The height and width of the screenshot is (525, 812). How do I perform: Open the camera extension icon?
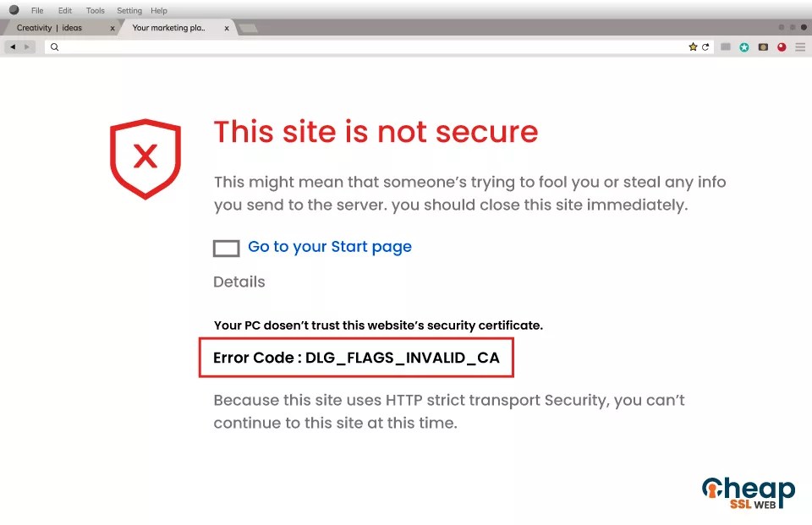762,47
